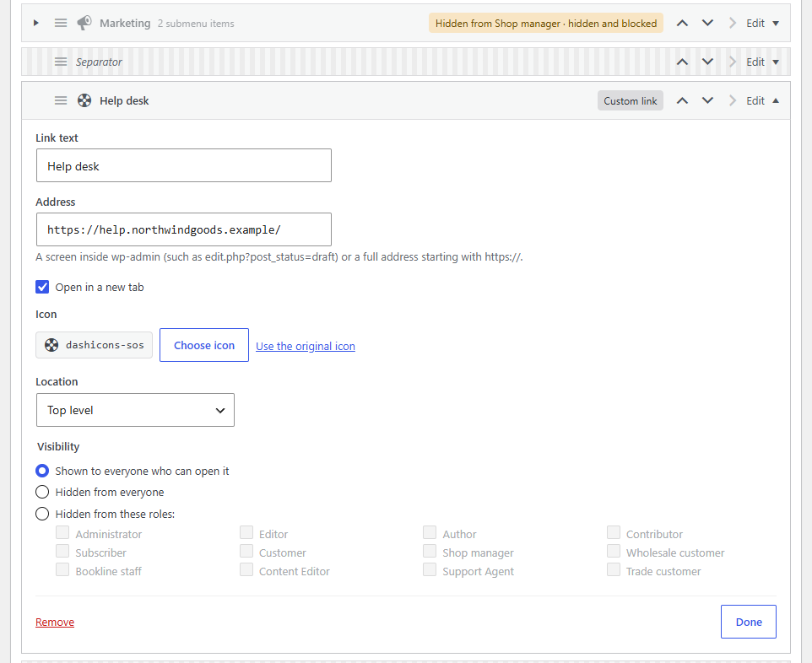Tick the Support Agent role checkbox
812x663 pixels.
[430, 570]
